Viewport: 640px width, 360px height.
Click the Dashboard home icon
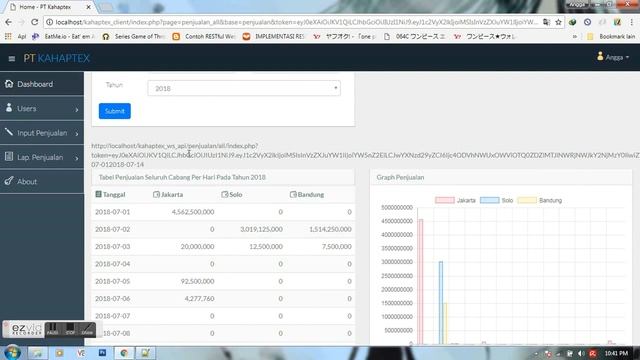point(9,84)
